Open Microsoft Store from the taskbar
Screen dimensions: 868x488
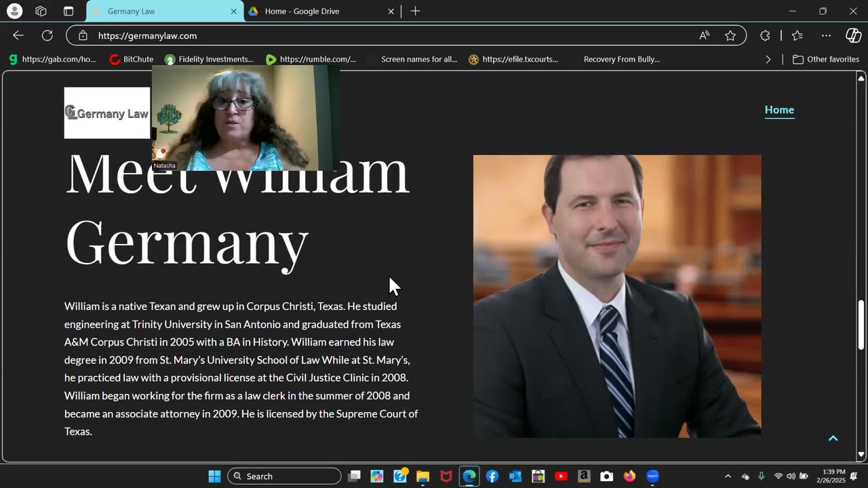[x=538, y=476]
